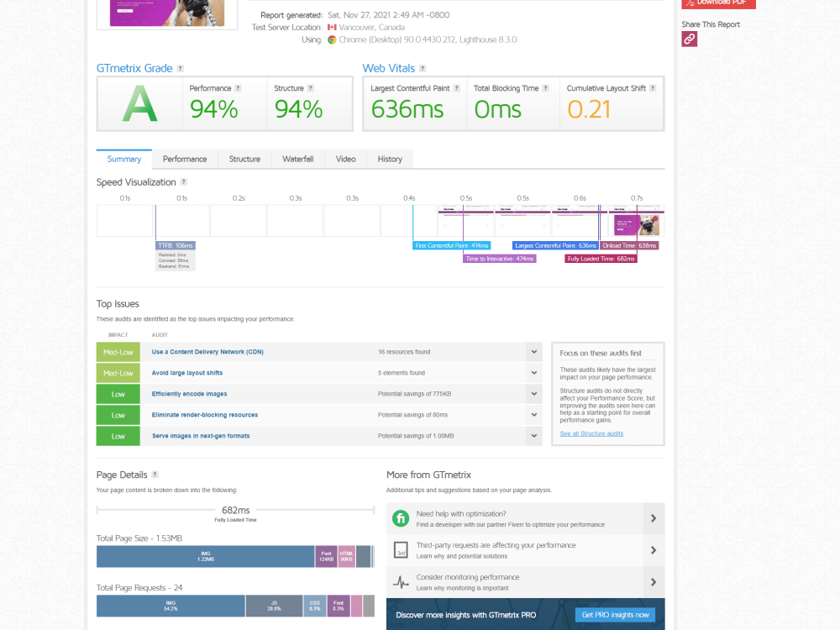Show help for Cumulative Layout Shift
The width and height of the screenshot is (840, 630).
pos(653,88)
